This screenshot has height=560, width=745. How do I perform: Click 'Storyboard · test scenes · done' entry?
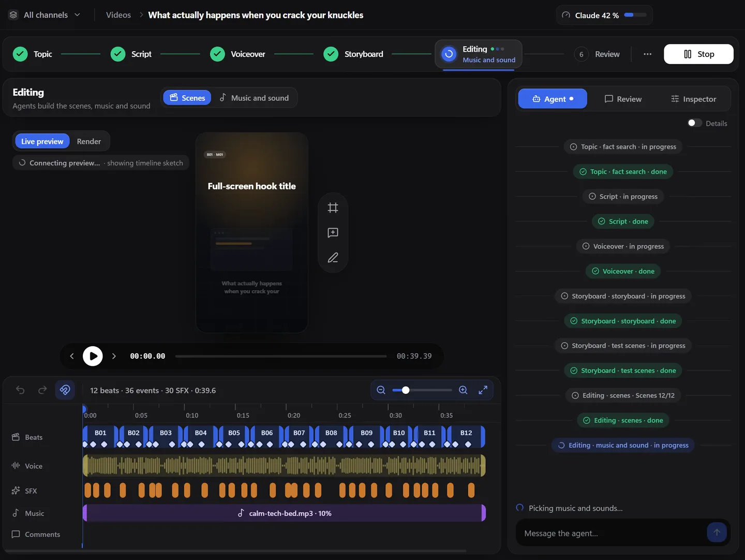(623, 371)
